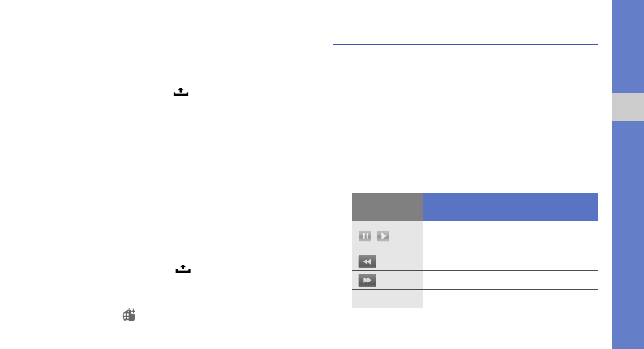Screen dimensions: 644x349
Task: Select the gray tab in blue sidebar
Action: (x=628, y=107)
